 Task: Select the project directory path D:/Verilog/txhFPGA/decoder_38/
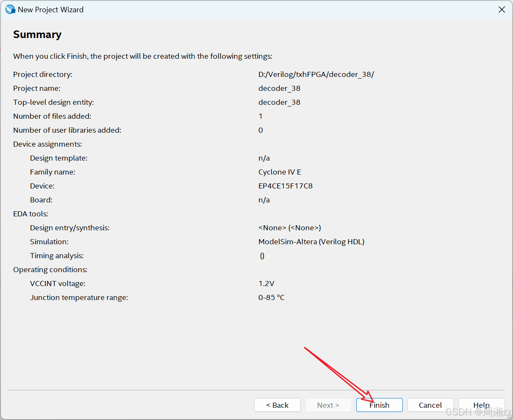316,74
